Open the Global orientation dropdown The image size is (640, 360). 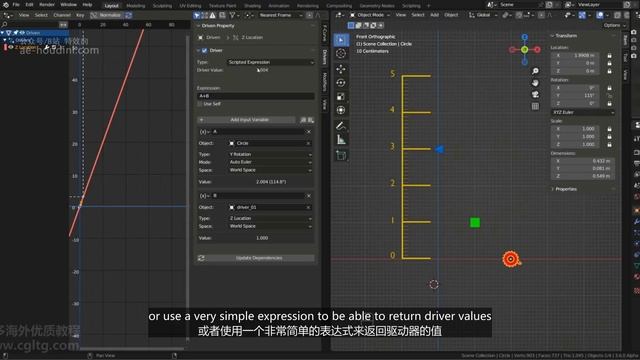coord(483,15)
